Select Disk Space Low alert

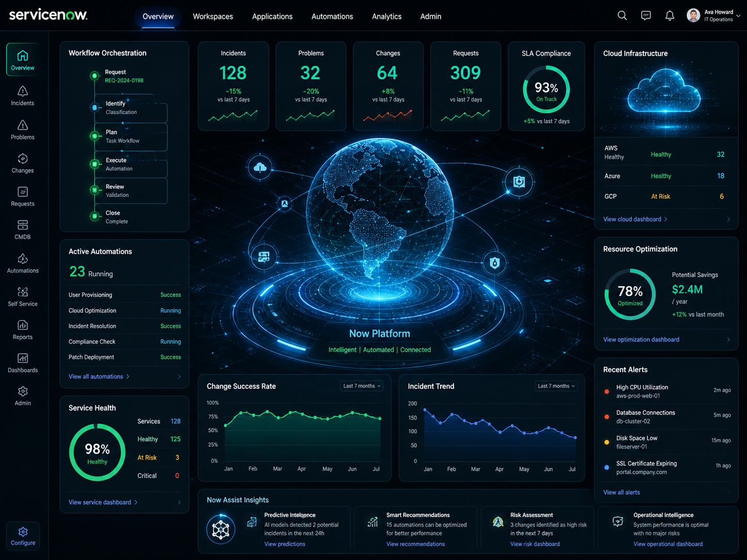click(x=667, y=442)
